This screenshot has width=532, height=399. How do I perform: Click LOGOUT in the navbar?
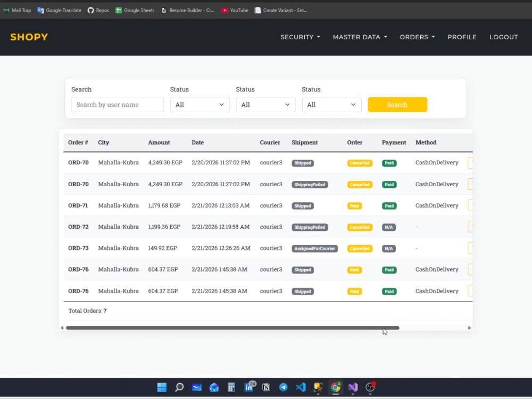click(503, 37)
